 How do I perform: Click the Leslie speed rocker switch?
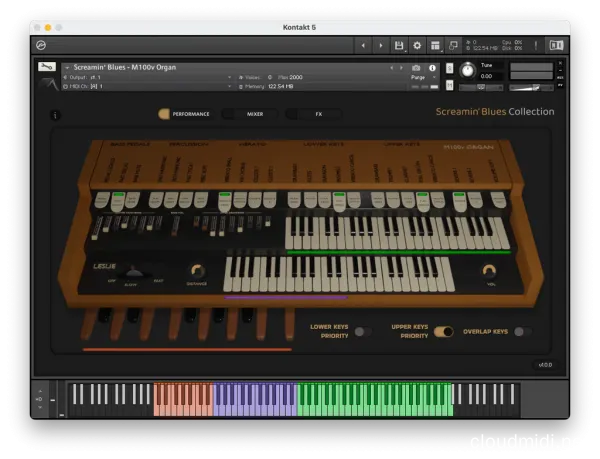coord(133,273)
